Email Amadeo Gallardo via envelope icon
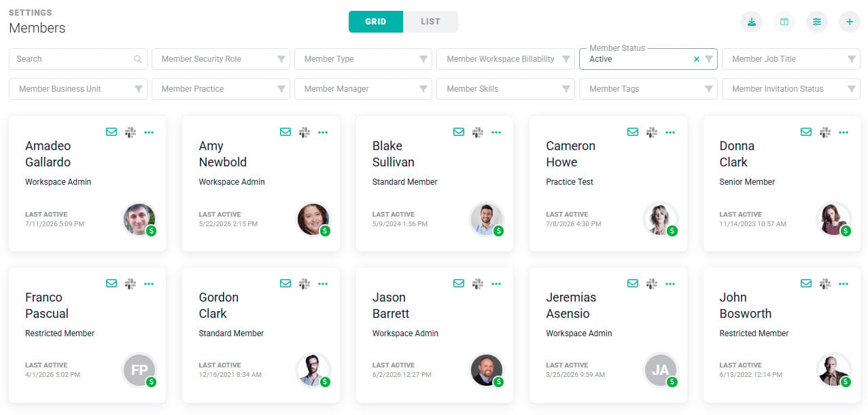The height and width of the screenshot is (415, 868). pos(111,132)
